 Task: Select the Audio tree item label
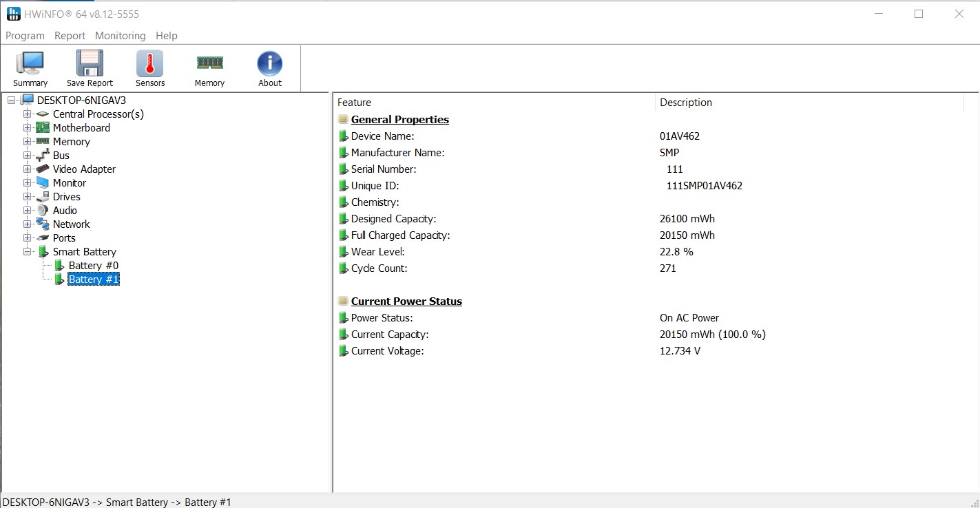point(65,211)
